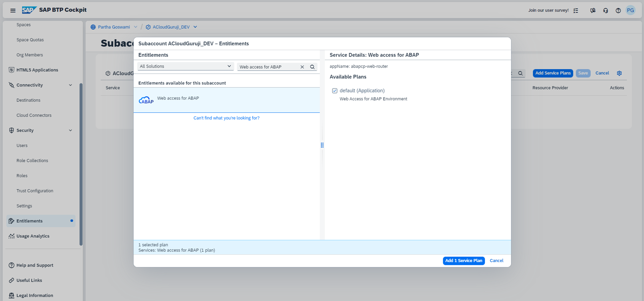Open Role Collections in sidebar
Image resolution: width=644 pixels, height=301 pixels.
[32, 161]
